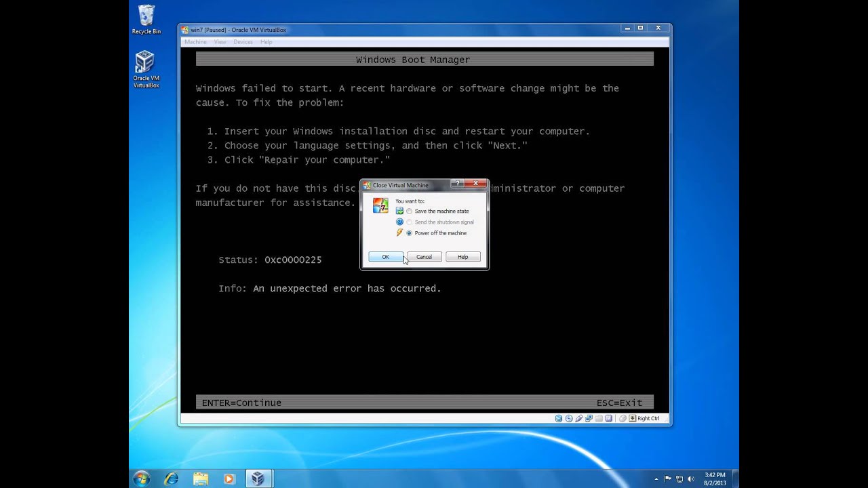
Task: Select Save the machine state option
Action: (437, 211)
